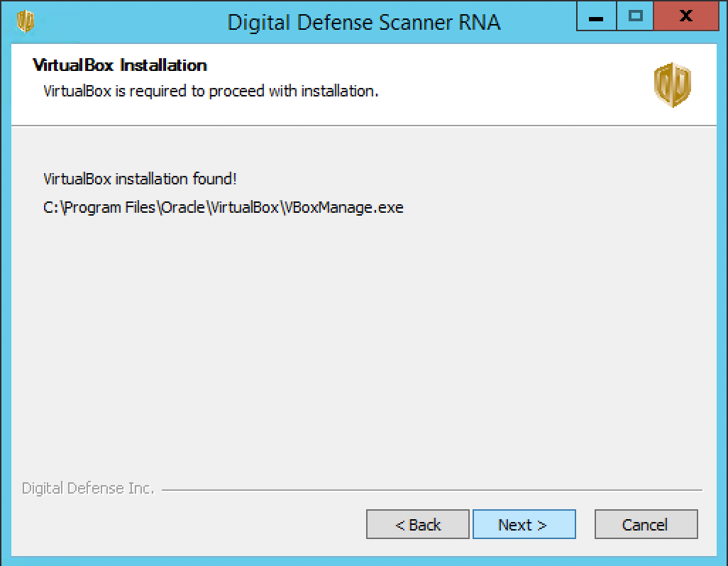Click the "VirtualBox Installation" heading
The width and height of the screenshot is (728, 566).
pos(120,65)
